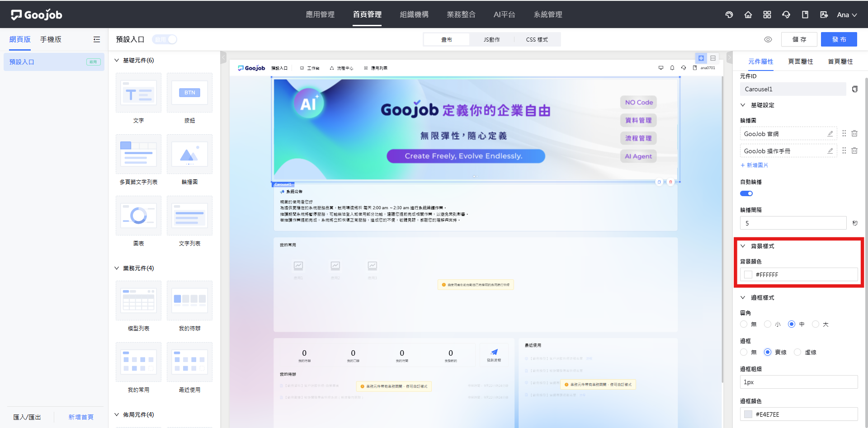This screenshot has height=428, width=868.
Task: Open the AI平台 menu
Action: point(505,14)
